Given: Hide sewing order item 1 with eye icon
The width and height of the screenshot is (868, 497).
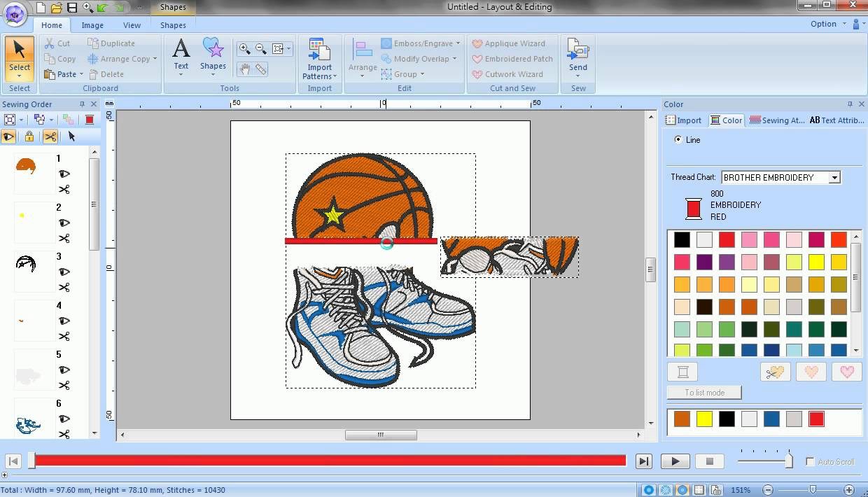Looking at the screenshot, I should coord(64,174).
